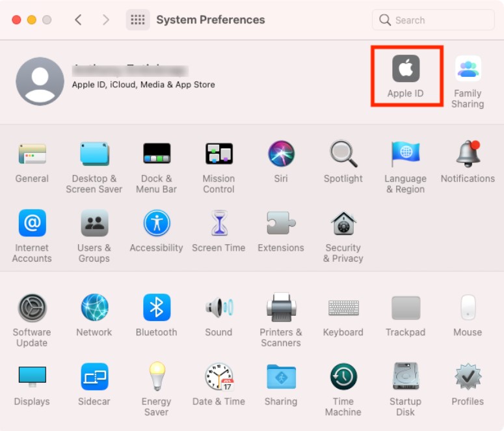Click the Apple ID, iCloud, Media & App Store text
This screenshot has height=431, width=504.
143,85
